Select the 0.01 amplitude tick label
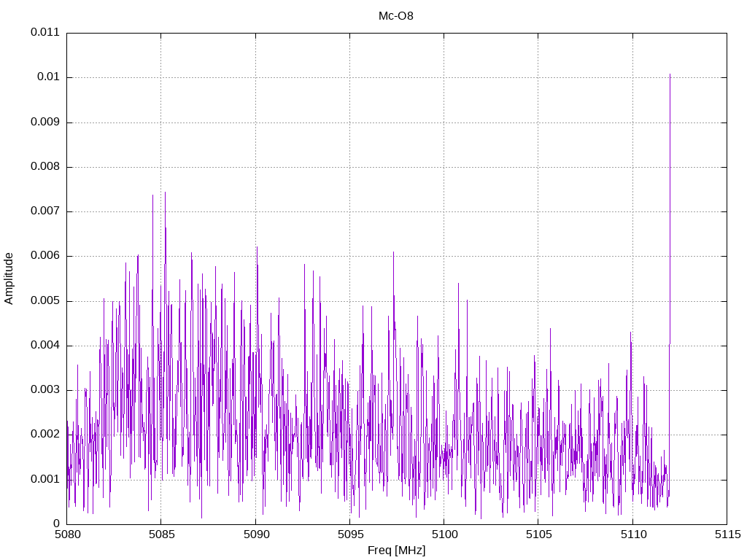This screenshot has height=560, width=747. point(47,77)
